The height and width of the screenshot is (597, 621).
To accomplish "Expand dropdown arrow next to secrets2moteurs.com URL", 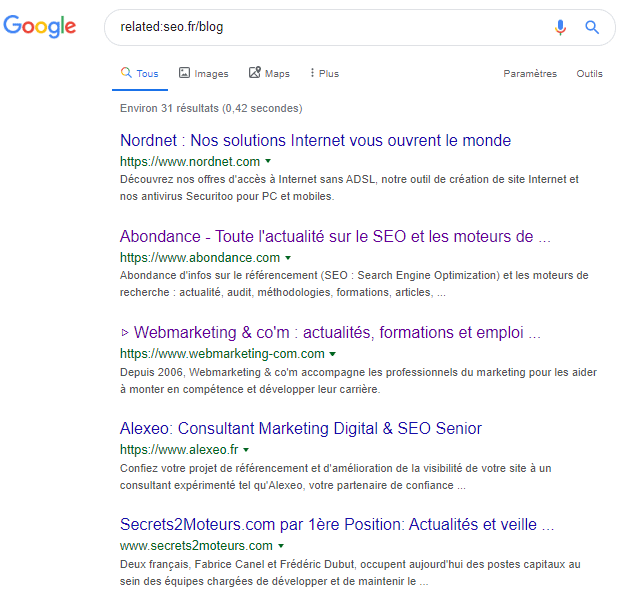I will pos(281,546).
